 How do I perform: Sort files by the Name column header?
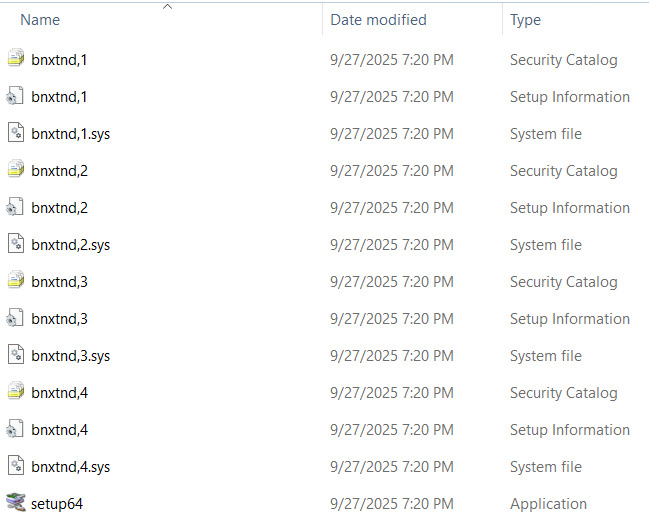(x=40, y=20)
